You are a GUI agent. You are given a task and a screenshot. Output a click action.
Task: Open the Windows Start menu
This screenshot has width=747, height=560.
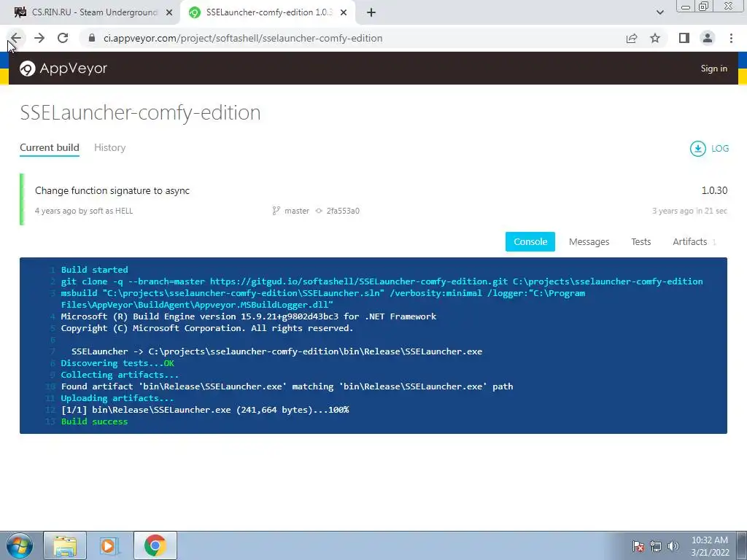(x=20, y=545)
